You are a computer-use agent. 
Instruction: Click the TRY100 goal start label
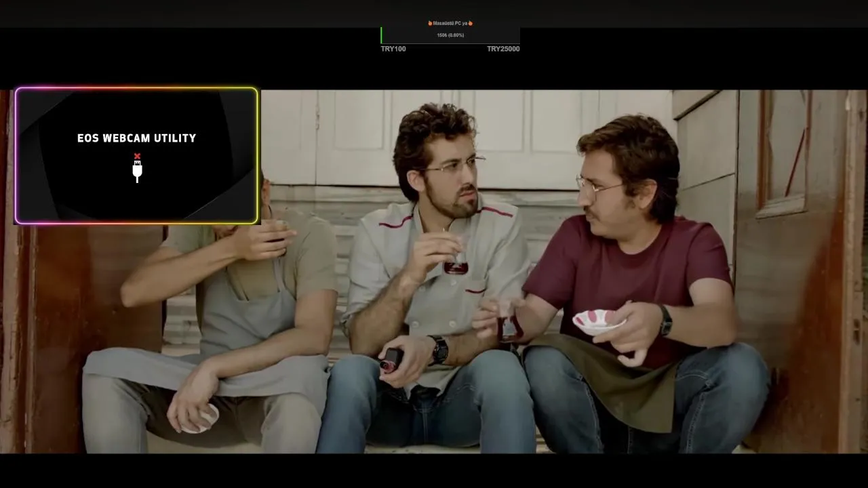[x=393, y=49]
